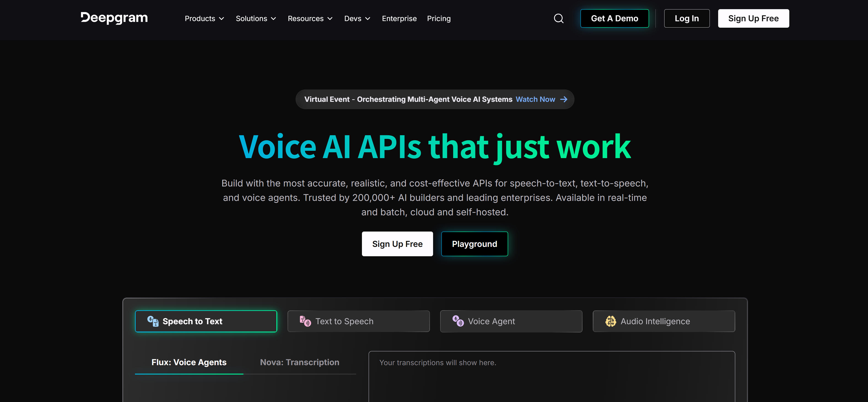Open the Playground
The width and height of the screenshot is (868, 402).
point(474,244)
